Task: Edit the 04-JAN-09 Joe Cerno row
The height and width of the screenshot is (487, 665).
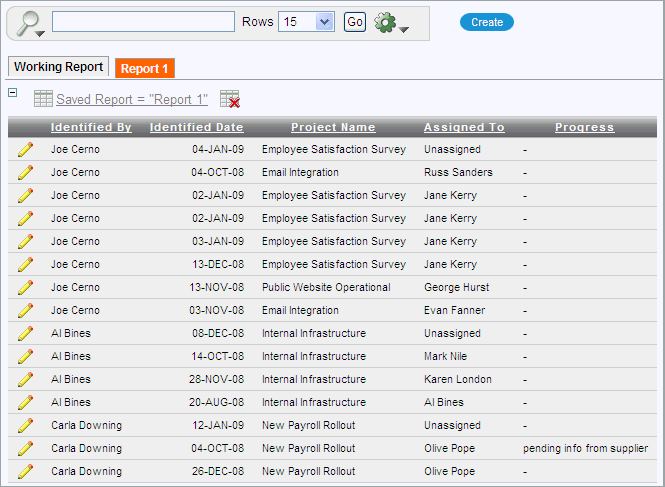Action: [x=25, y=150]
